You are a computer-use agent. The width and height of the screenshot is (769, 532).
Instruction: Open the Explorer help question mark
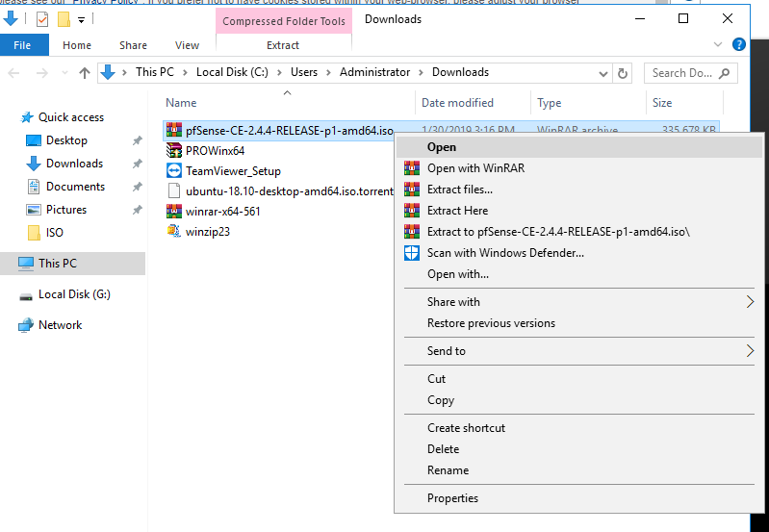(738, 44)
